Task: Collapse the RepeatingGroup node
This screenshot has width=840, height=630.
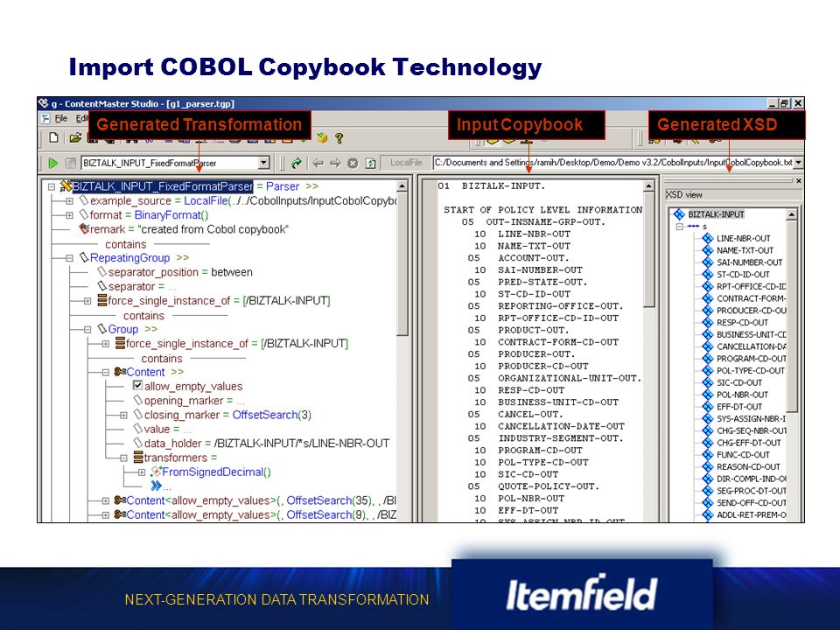Action: (x=69, y=258)
